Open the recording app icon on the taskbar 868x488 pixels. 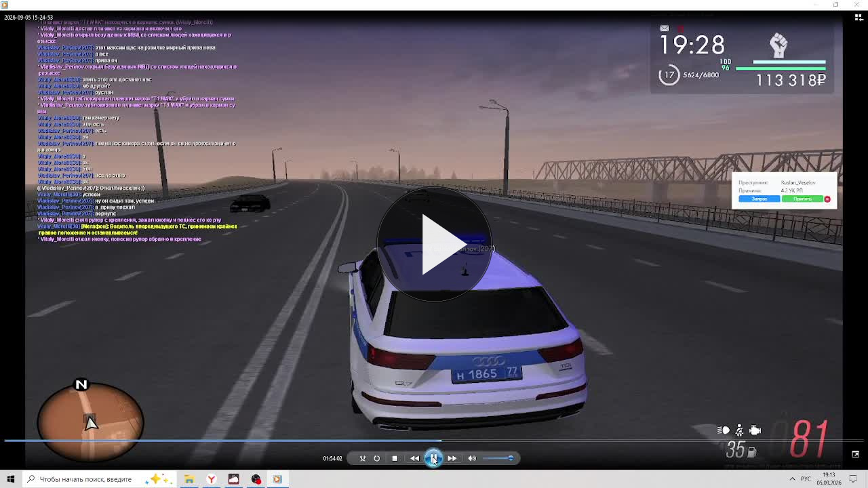pos(256,479)
